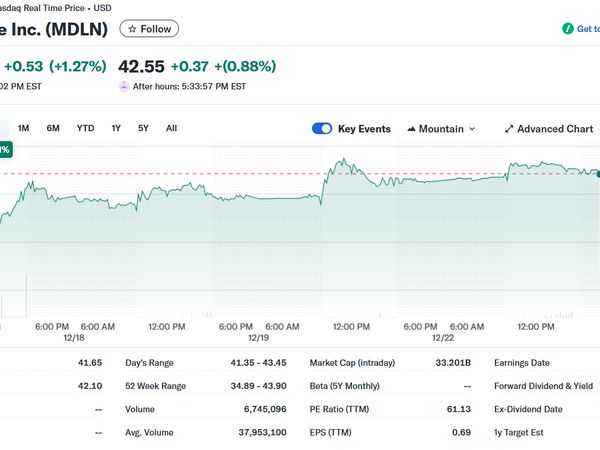
Task: Click the expand arrows icon beside Advanced Chart
Action: (509, 129)
